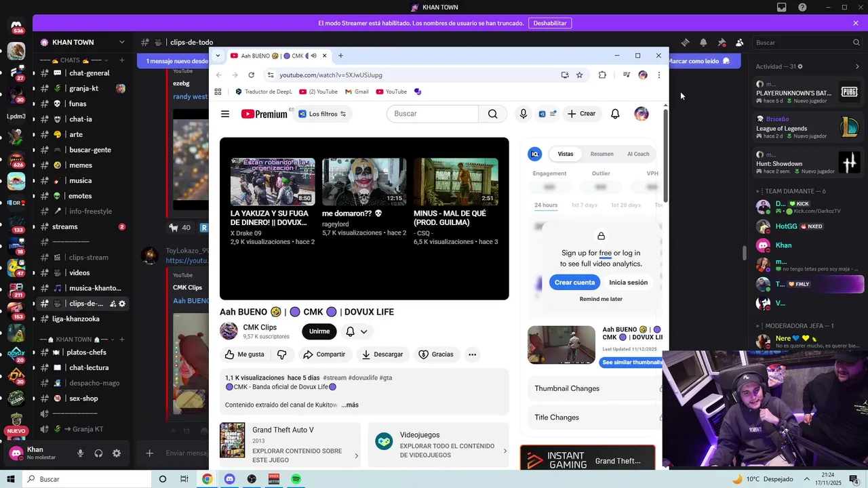
Task: Open YouTube account avatar menu
Action: 641,114
